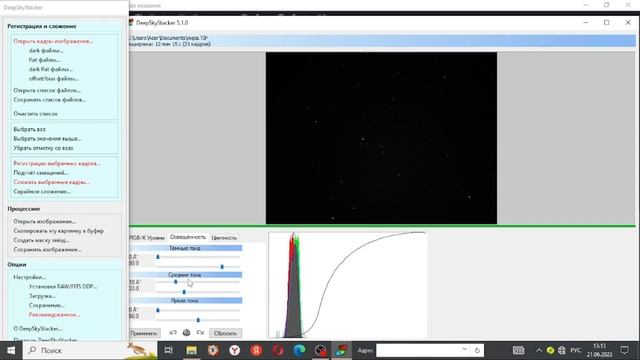Click Сохранить список файлов link
640x360 pixels.
point(49,100)
